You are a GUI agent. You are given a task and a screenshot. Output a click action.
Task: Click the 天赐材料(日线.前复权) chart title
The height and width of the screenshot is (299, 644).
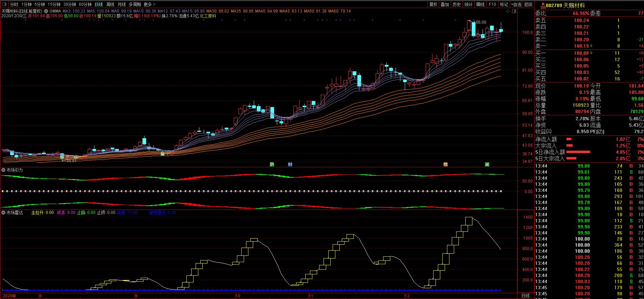coord(22,11)
